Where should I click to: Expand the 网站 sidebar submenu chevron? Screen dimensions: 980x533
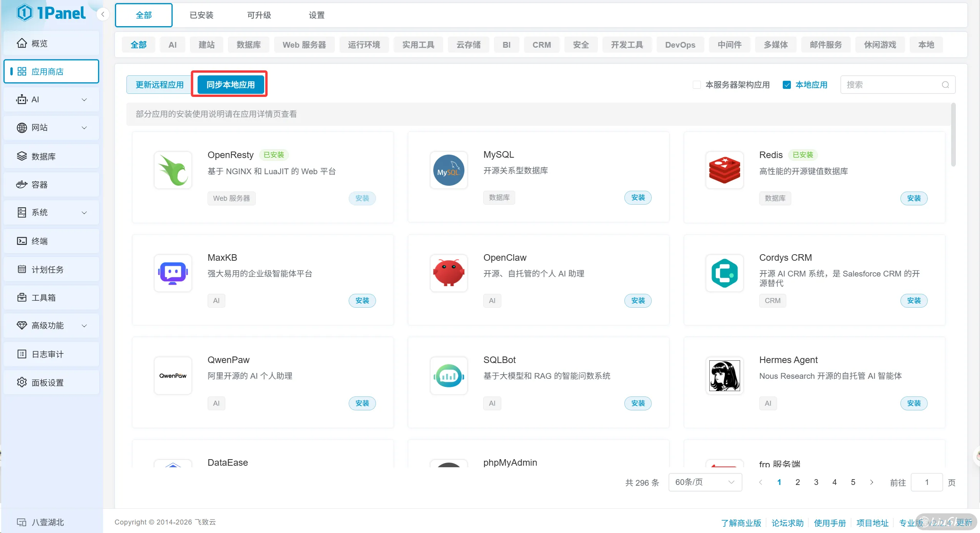click(84, 128)
